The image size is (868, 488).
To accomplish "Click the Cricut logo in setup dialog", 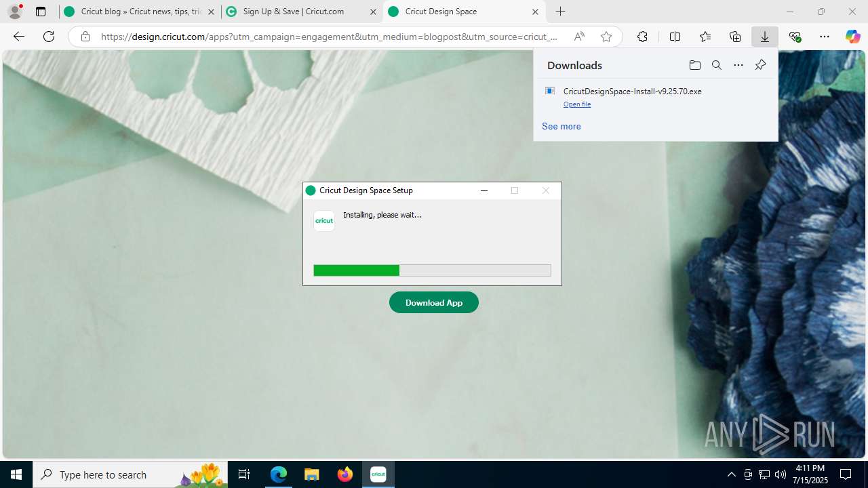I will pos(324,221).
